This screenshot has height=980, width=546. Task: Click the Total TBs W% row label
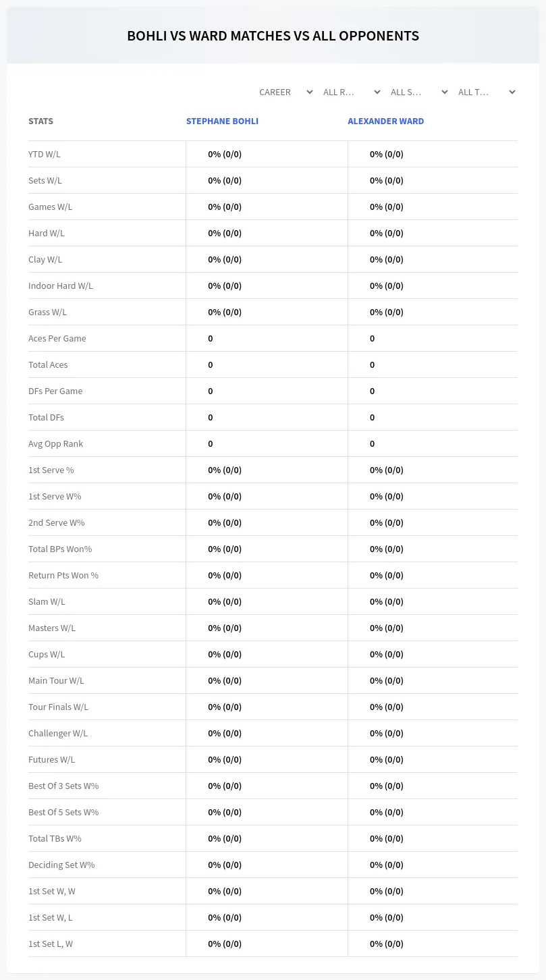click(x=55, y=838)
